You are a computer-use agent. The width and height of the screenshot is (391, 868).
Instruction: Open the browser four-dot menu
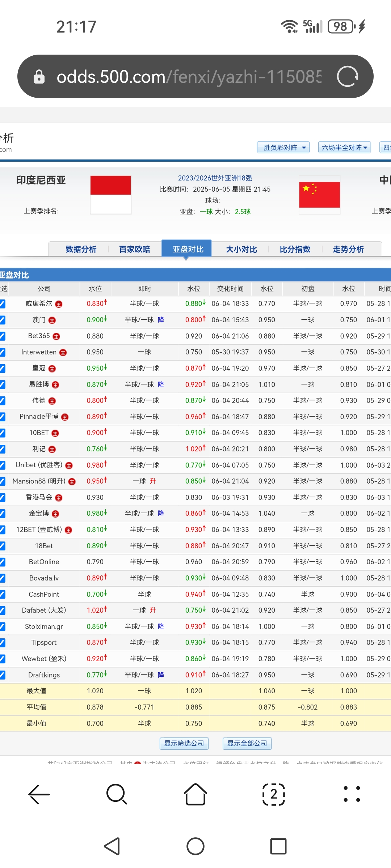pyautogui.click(x=352, y=795)
